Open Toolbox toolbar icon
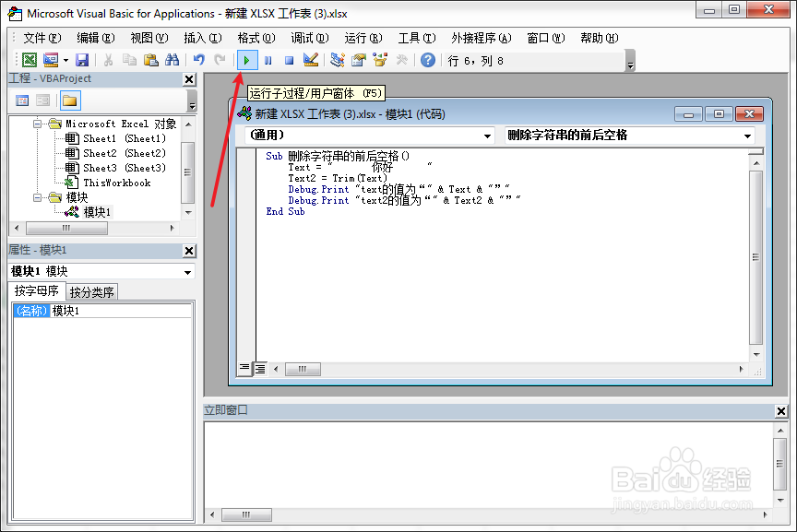797x532 pixels. (401, 60)
